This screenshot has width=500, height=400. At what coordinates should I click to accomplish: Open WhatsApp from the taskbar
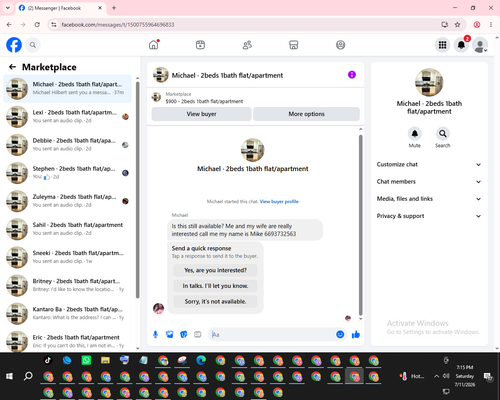tap(86, 360)
